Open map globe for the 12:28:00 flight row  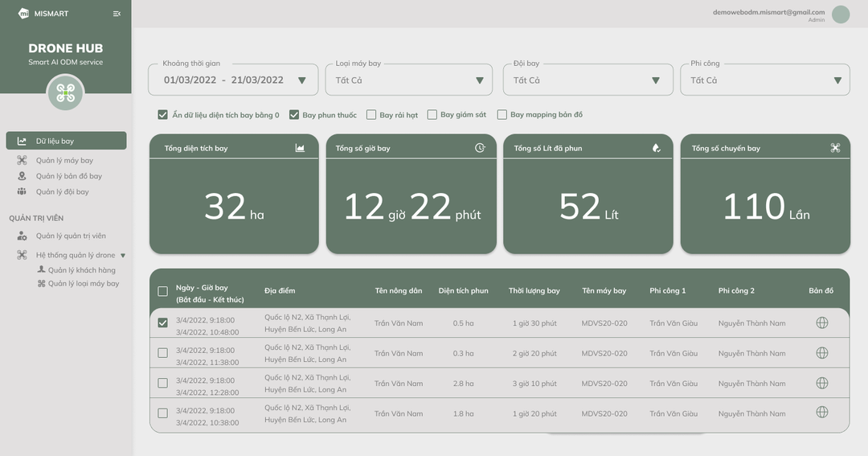point(822,383)
